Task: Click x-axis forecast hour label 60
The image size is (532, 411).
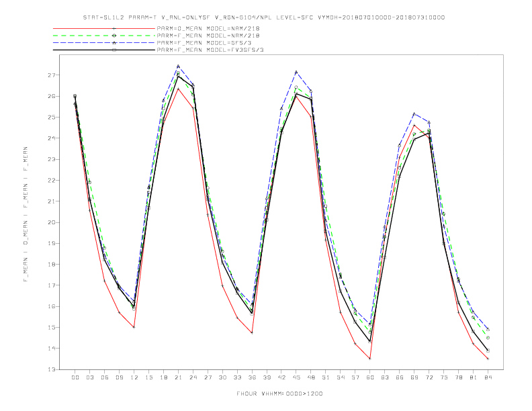Action: (370, 377)
